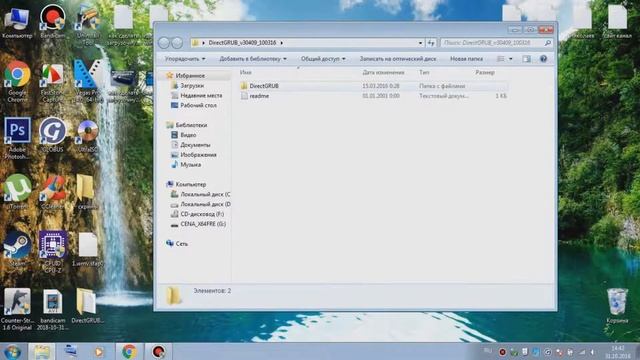Create a folder with Новая папка
640x360 pixels.
click(x=466, y=59)
